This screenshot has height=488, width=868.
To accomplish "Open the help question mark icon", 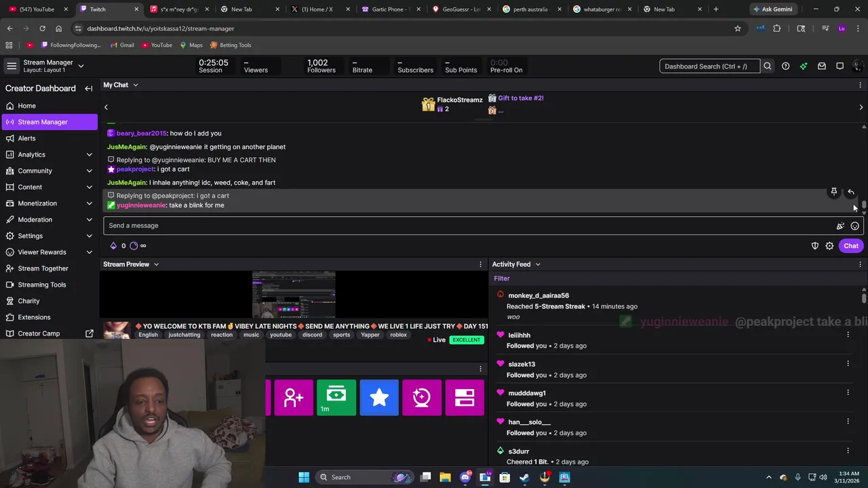I will pos(785,66).
